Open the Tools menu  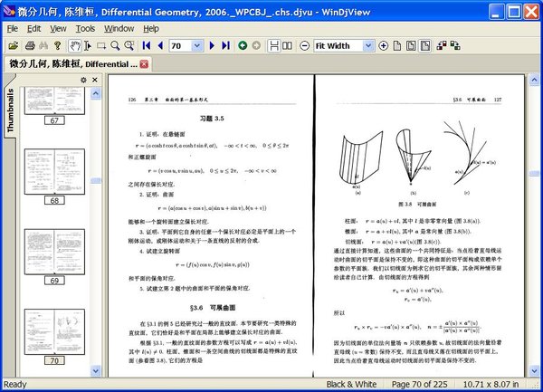[x=85, y=28]
